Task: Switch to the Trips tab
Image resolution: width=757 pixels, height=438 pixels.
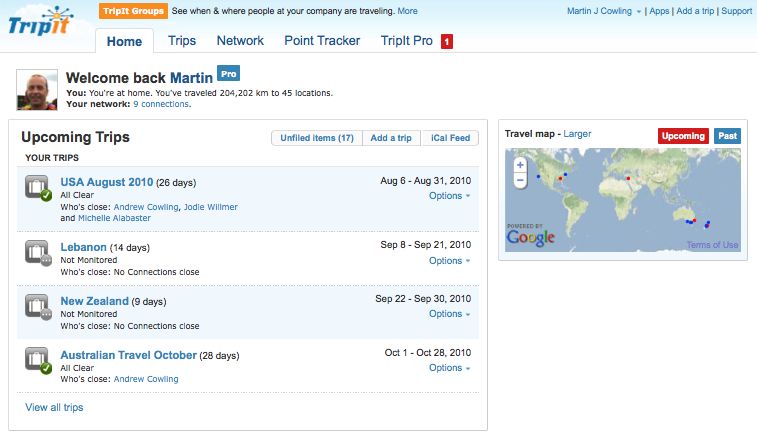Action: 182,41
